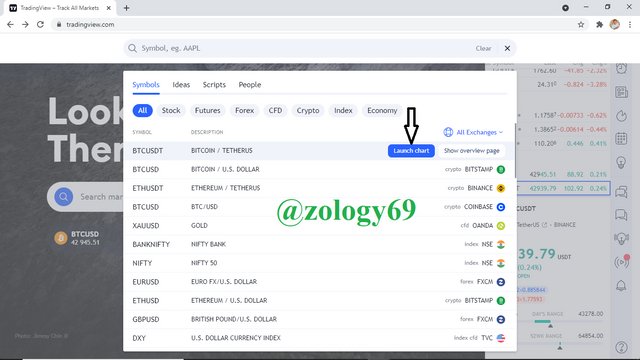This screenshot has height=360, width=640.
Task: Select the NIFTY Nifty 50 row
Action: tap(319, 263)
